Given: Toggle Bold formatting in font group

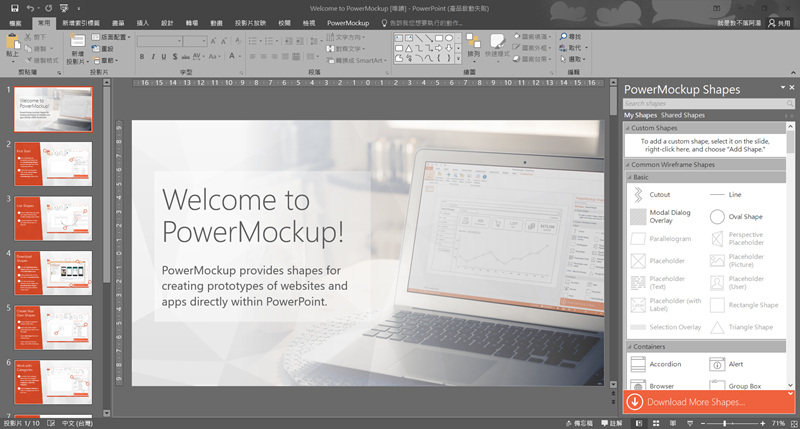Looking at the screenshot, I should tap(142, 57).
